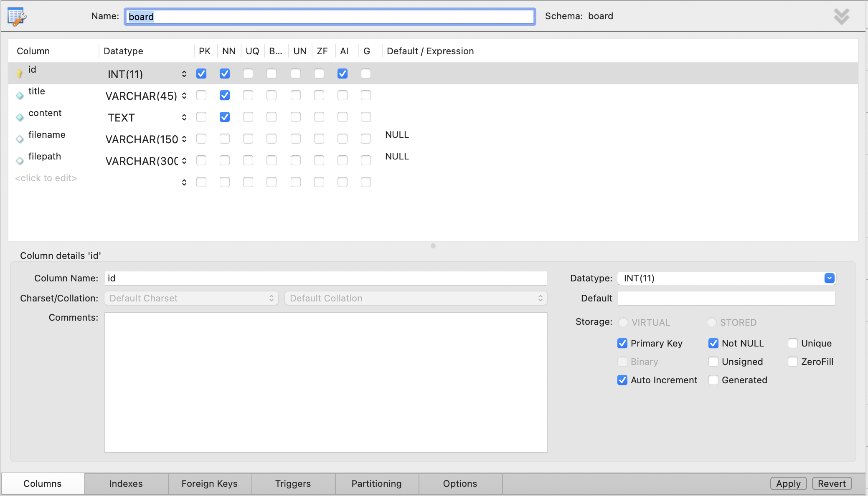
Task: Switch to the Indexes tab
Action: 126,483
